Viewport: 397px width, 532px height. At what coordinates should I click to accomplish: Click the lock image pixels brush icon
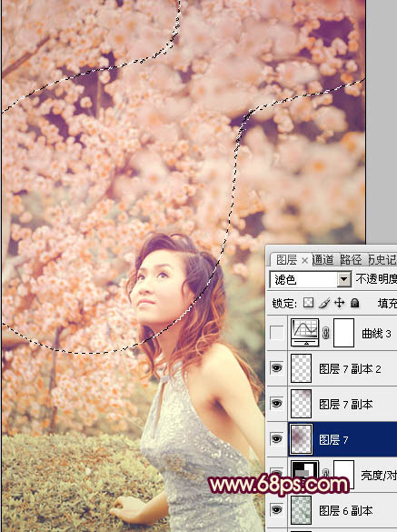(x=324, y=303)
